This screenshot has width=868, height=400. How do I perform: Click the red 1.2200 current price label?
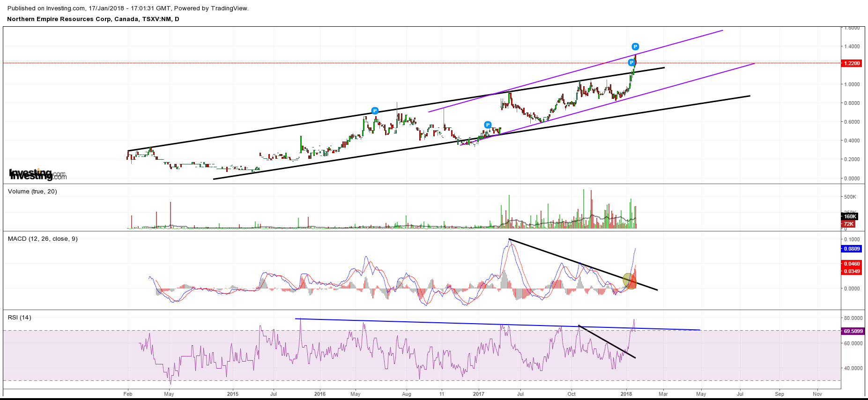pyautogui.click(x=852, y=63)
